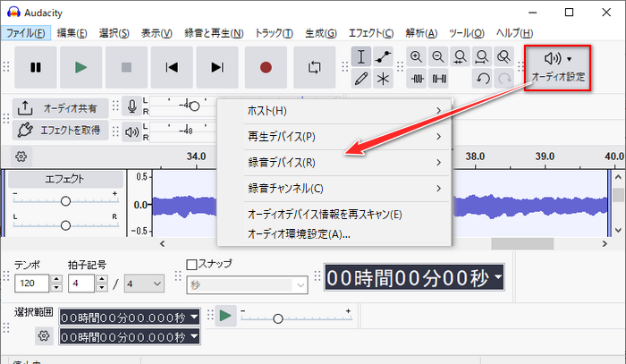Click the microphone record meter icon
The height and width of the screenshot is (364, 626).
(x=131, y=106)
